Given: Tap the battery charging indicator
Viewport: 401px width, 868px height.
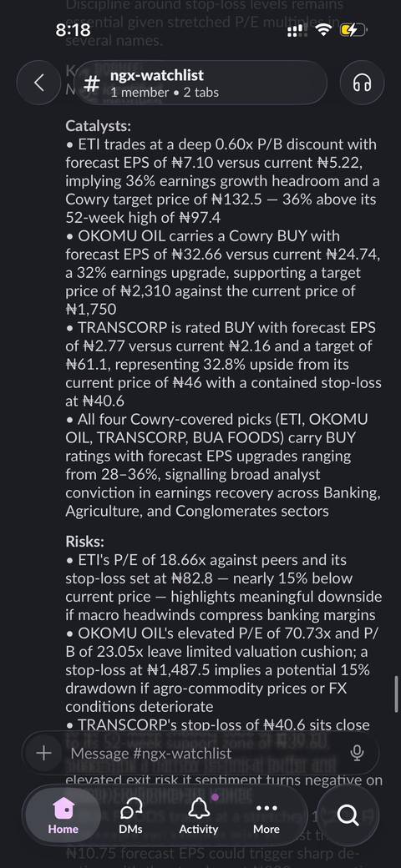Looking at the screenshot, I should pyautogui.click(x=353, y=30).
